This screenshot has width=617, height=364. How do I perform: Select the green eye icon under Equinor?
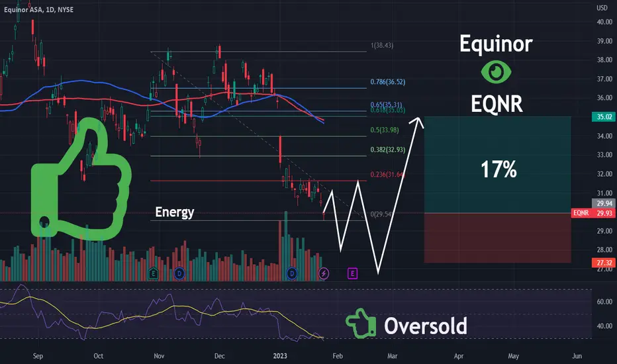[x=497, y=71]
